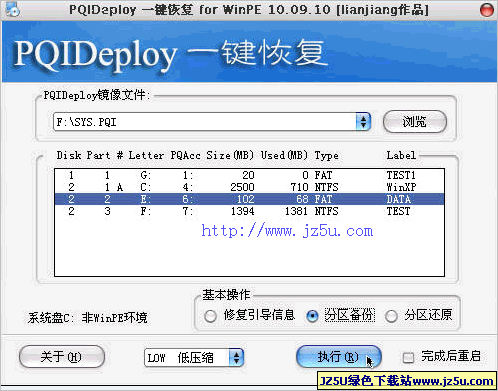Click the 执行(R) execute button
The height and width of the screenshot is (391, 498).
pos(339,357)
